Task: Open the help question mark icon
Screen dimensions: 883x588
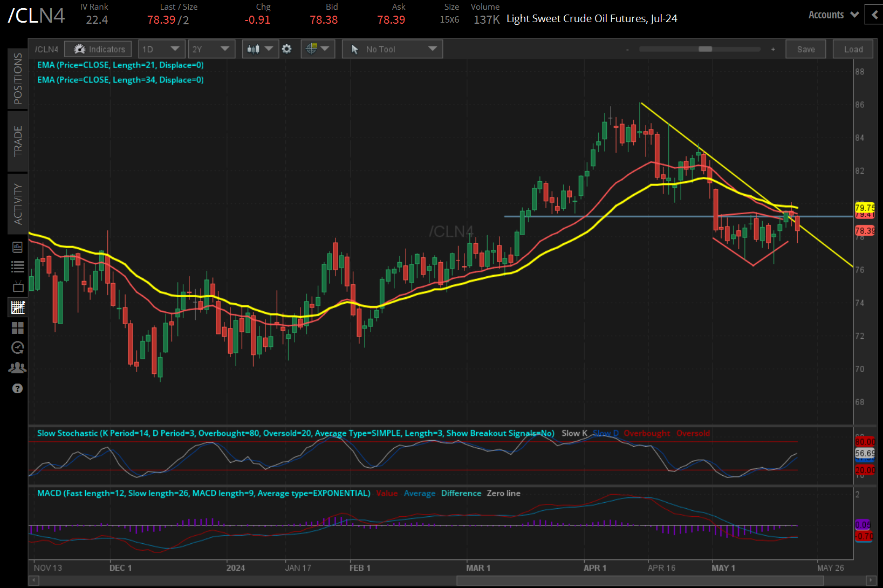Action: [x=17, y=388]
